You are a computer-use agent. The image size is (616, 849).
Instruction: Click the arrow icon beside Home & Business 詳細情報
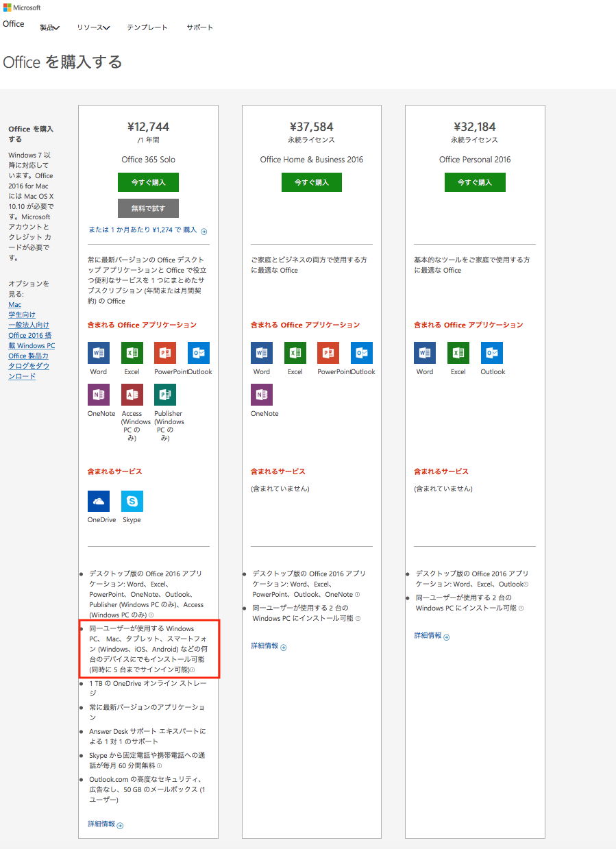point(284,648)
